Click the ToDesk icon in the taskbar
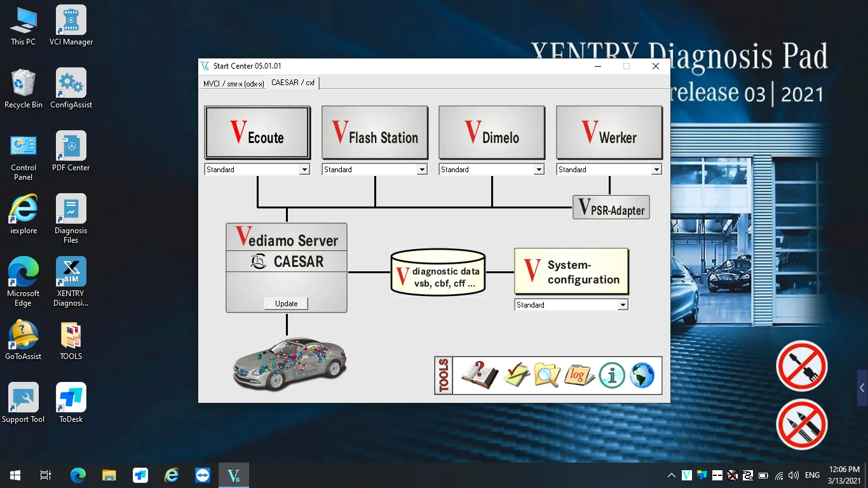Image resolution: width=868 pixels, height=488 pixels. pyautogui.click(x=140, y=475)
